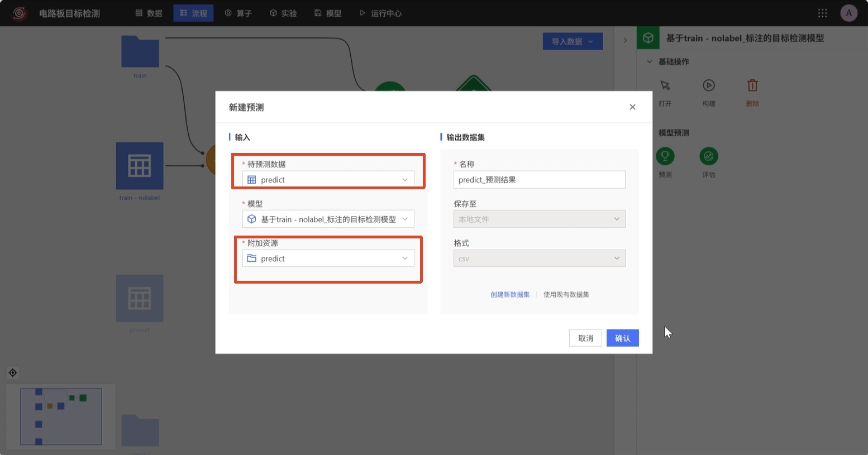The image size is (868, 455).
Task: Click the model cube icon in panel header
Action: (x=648, y=38)
